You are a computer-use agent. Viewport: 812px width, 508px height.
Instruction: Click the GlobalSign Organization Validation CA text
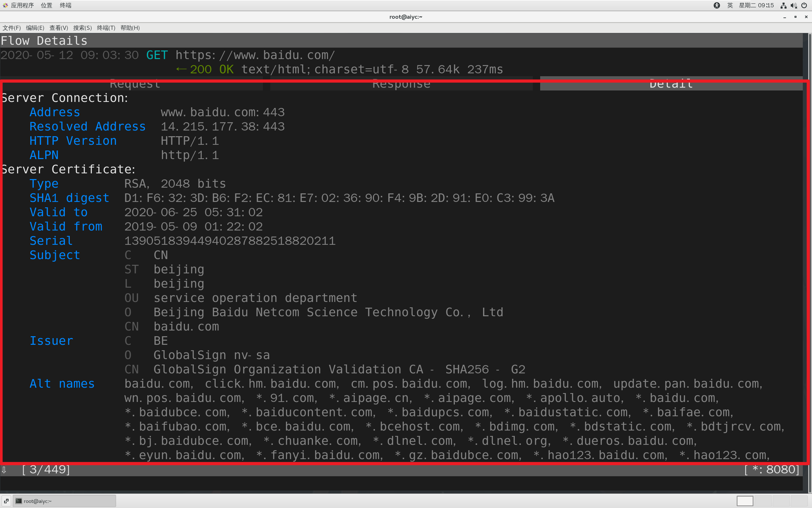(x=289, y=370)
